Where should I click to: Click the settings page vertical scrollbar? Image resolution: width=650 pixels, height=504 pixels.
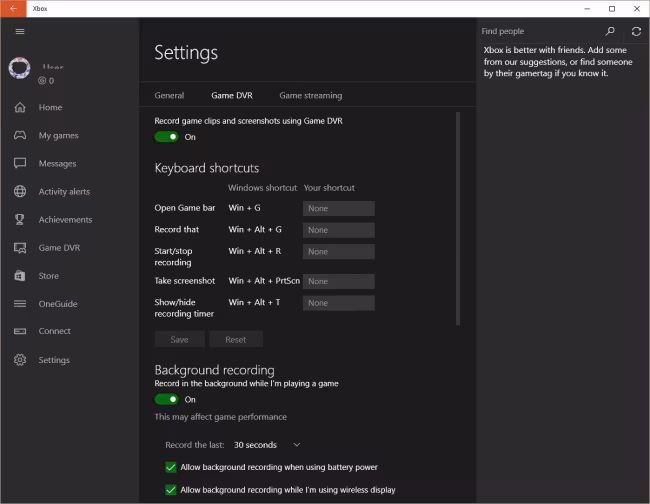(x=459, y=220)
